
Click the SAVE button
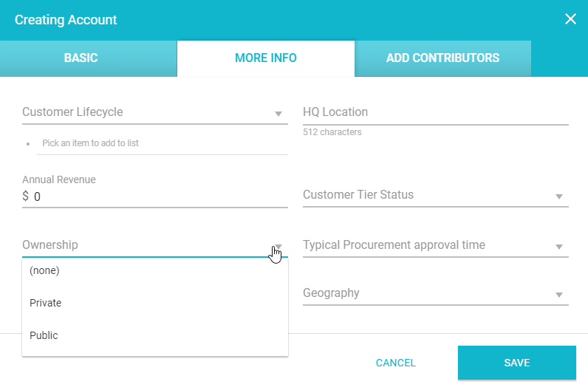[x=516, y=363]
